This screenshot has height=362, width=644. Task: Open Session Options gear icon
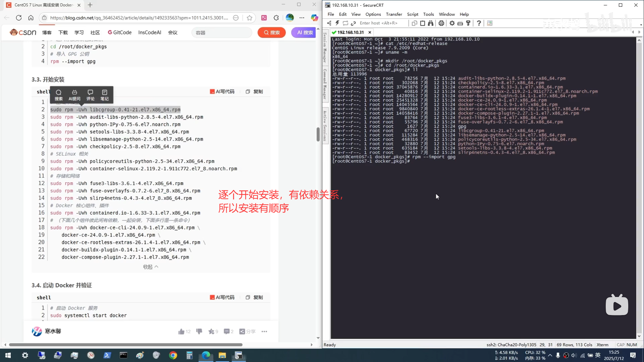click(x=452, y=23)
